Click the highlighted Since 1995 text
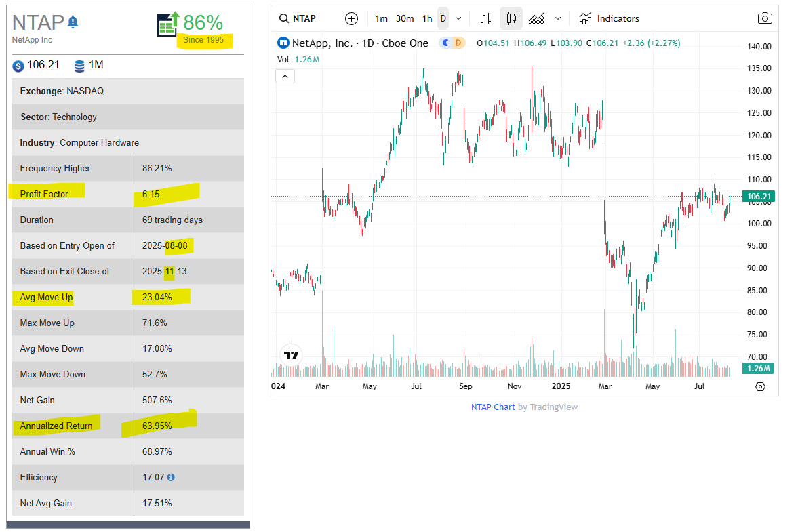This screenshot has width=798, height=532. click(203, 40)
